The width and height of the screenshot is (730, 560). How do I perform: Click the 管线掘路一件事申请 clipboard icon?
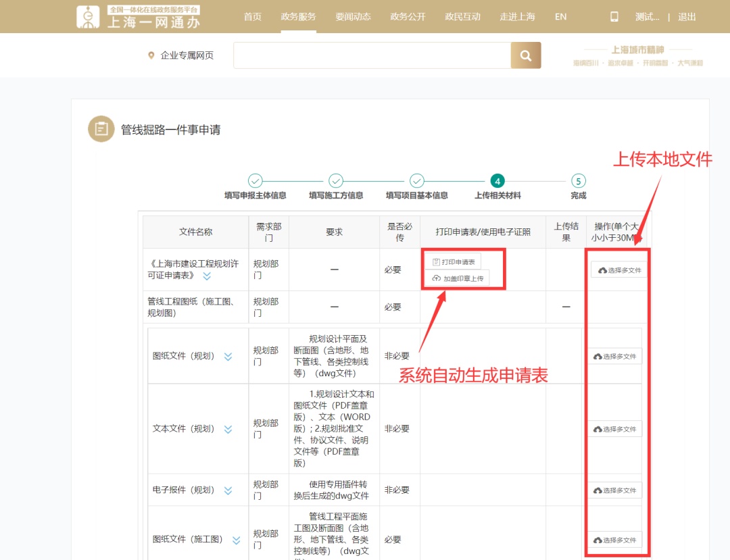click(101, 129)
